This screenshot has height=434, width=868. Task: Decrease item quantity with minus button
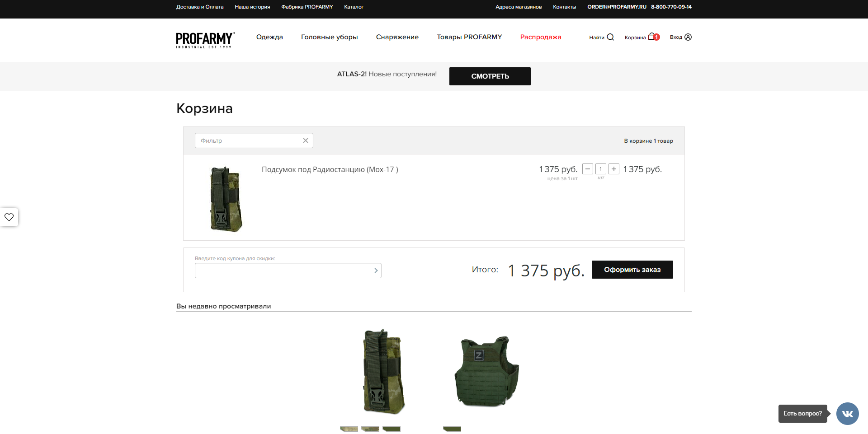[x=588, y=169]
